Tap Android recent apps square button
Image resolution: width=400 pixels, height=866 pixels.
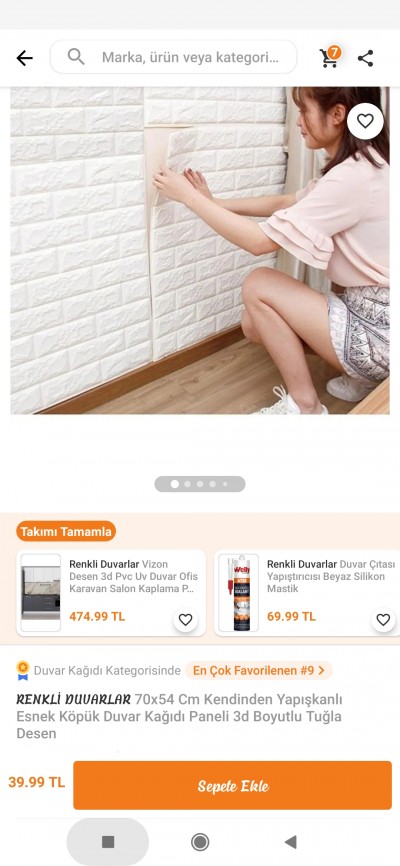[x=108, y=842]
